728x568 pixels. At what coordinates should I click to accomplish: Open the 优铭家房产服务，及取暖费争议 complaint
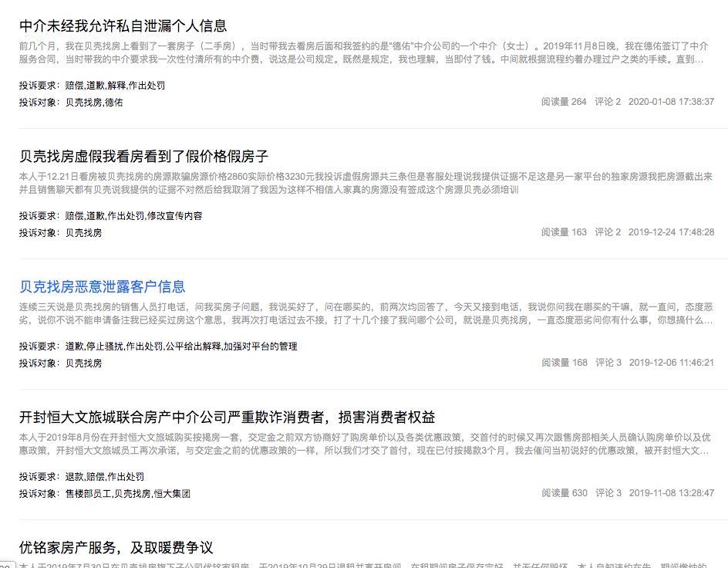(x=116, y=548)
